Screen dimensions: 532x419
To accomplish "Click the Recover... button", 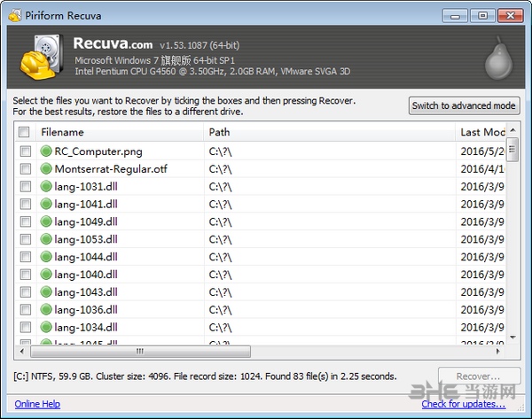I will (479, 376).
